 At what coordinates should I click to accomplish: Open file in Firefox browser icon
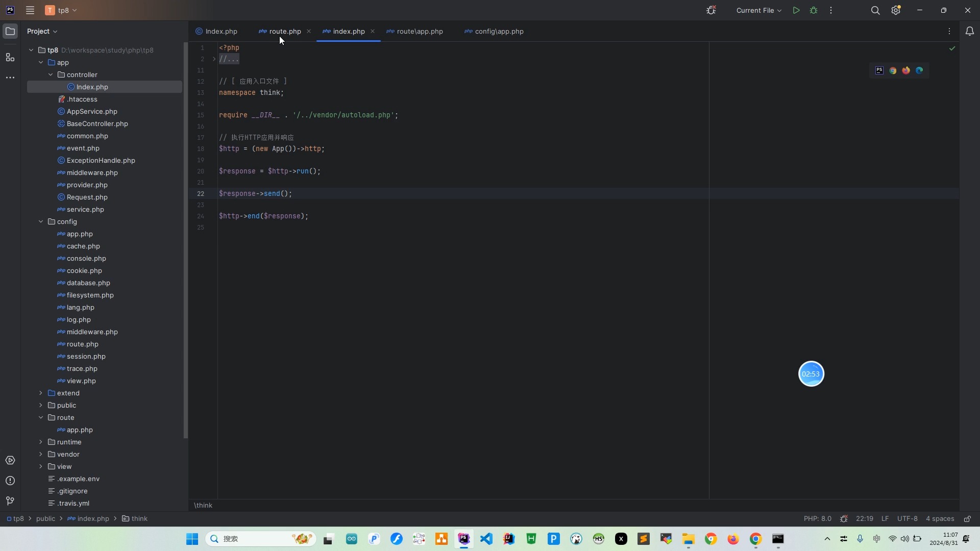(x=906, y=70)
